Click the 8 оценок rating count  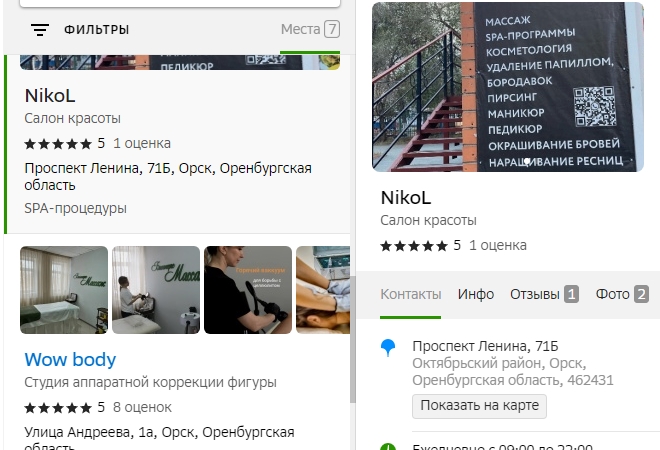tap(142, 407)
